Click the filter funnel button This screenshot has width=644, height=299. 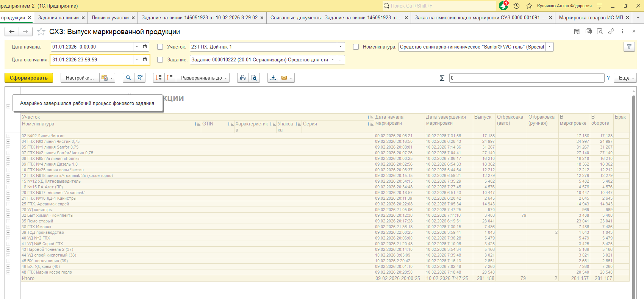click(629, 47)
